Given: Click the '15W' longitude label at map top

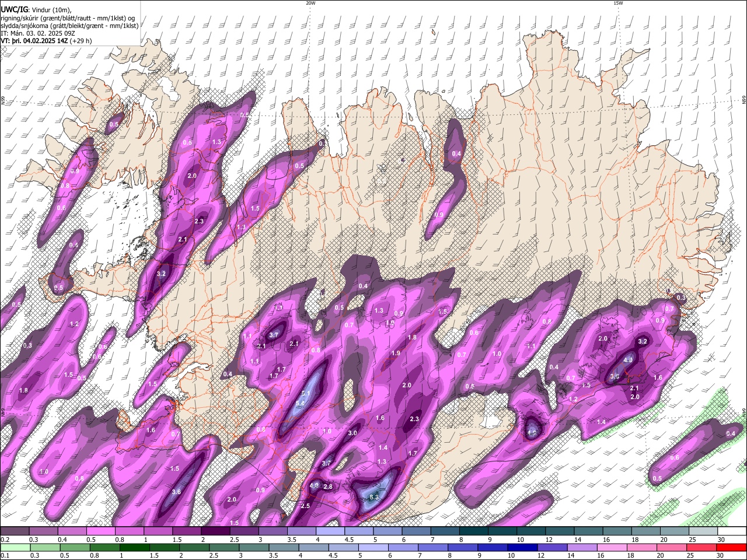Looking at the screenshot, I should click(618, 3).
